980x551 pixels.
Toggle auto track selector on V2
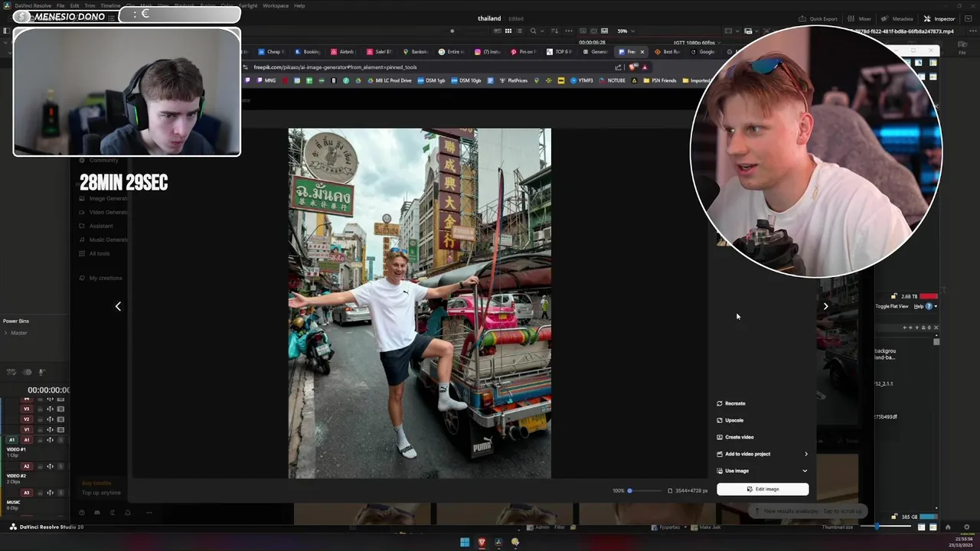point(50,419)
